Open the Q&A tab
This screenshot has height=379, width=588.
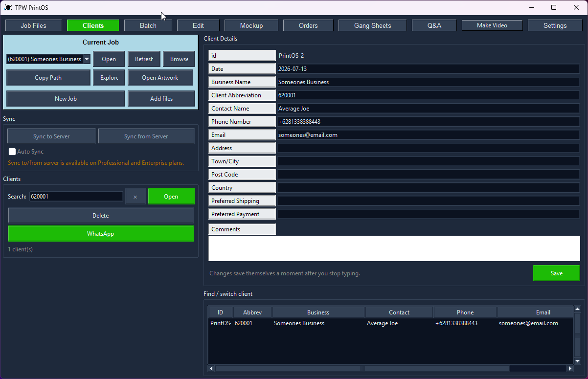tap(434, 25)
